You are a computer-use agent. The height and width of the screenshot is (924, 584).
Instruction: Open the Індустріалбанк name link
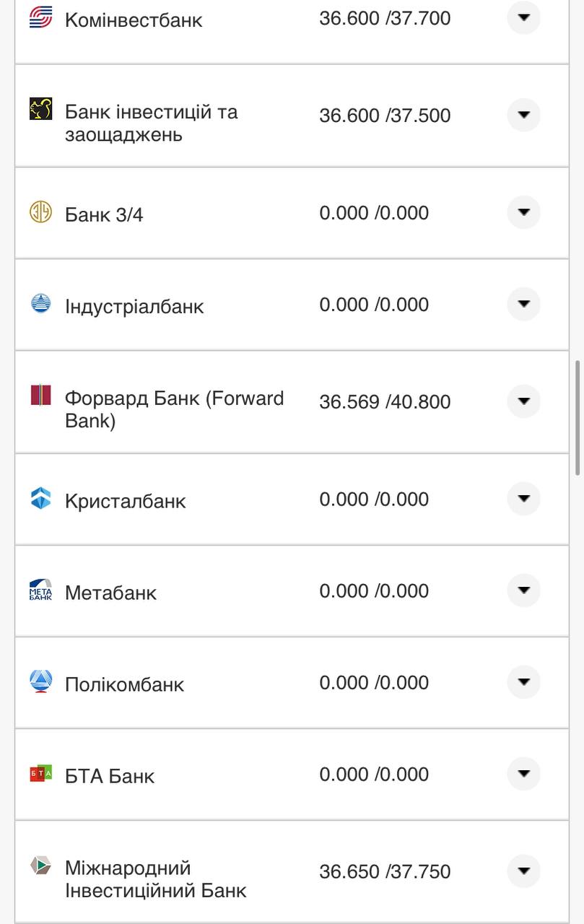pos(134,306)
